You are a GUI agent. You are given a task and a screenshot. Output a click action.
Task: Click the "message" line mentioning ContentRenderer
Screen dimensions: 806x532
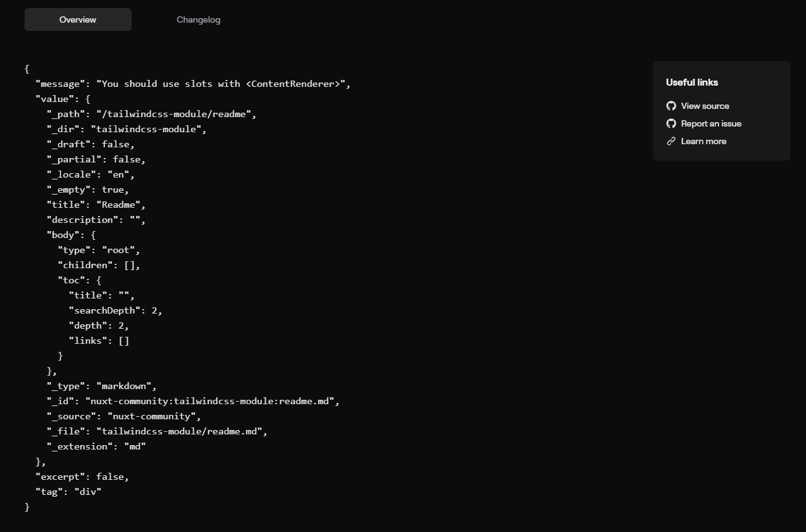[x=193, y=84]
